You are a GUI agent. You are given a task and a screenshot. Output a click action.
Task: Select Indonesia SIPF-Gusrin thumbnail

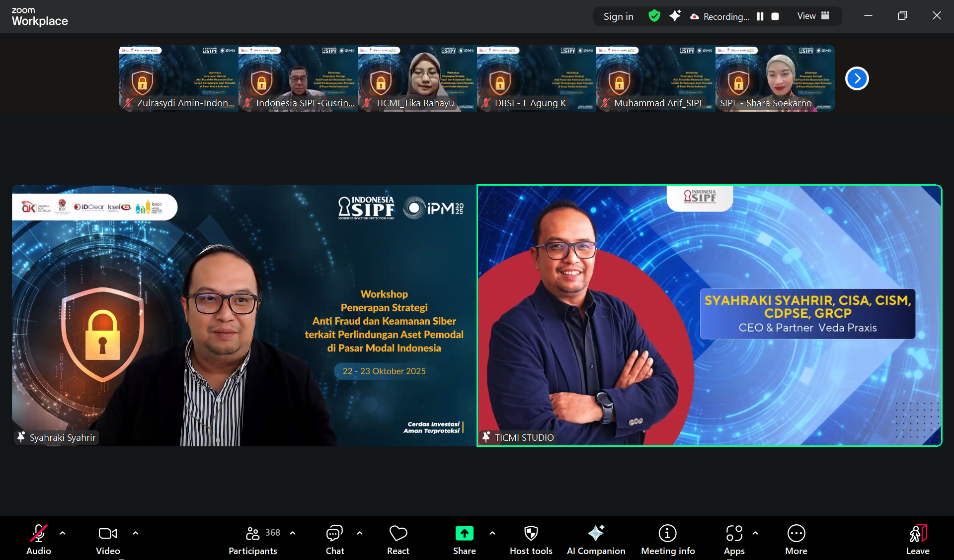click(x=298, y=78)
